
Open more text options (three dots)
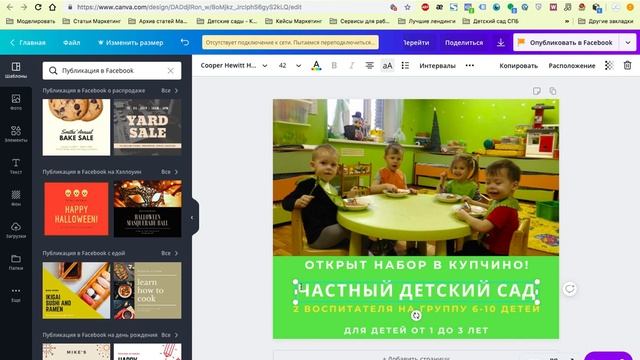click(x=470, y=65)
